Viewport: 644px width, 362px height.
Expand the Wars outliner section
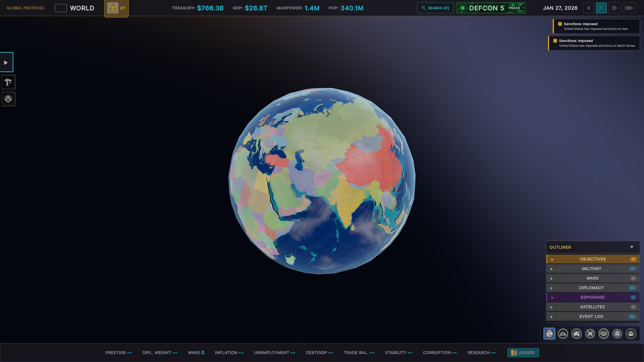point(593,278)
